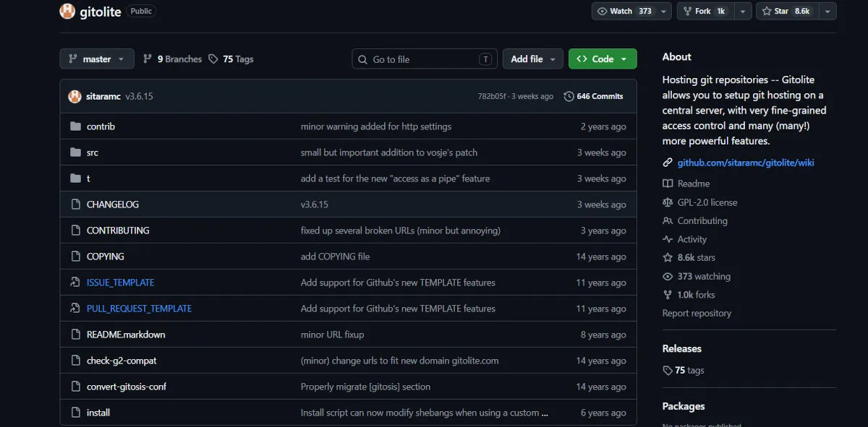This screenshot has width=868, height=427.
Task: Click the contrib folder icon
Action: click(75, 126)
